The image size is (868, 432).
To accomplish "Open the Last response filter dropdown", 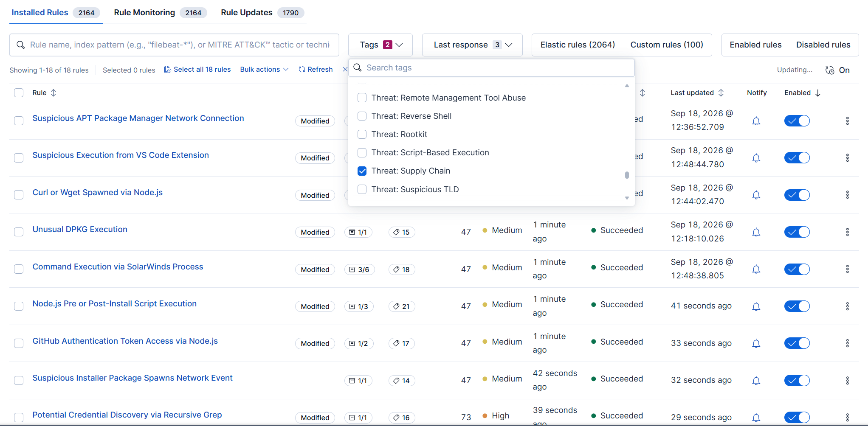I will [472, 45].
